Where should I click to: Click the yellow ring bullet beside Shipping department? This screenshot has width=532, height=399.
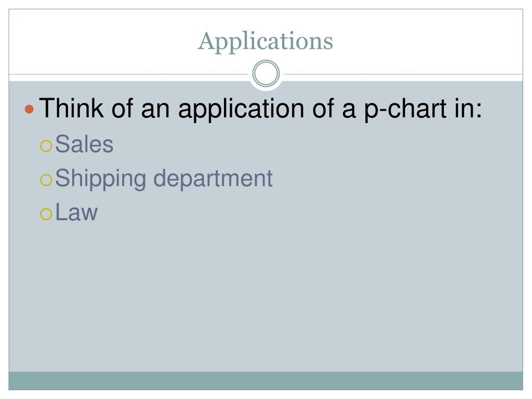pyautogui.click(x=46, y=180)
